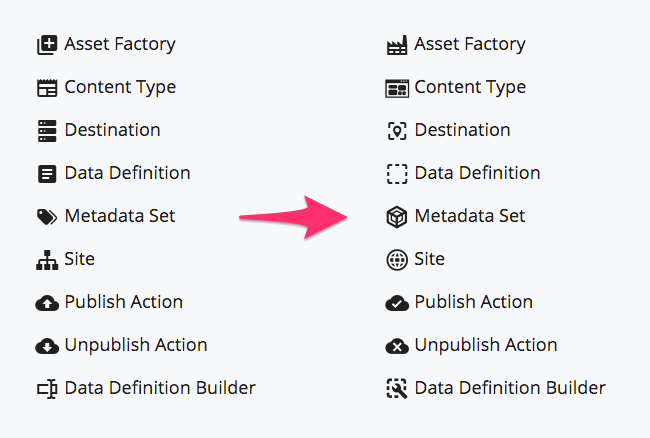Viewport: 650px width, 438px height.
Task: Click the old Asset Factory plus-stack icon
Action: coord(47,45)
